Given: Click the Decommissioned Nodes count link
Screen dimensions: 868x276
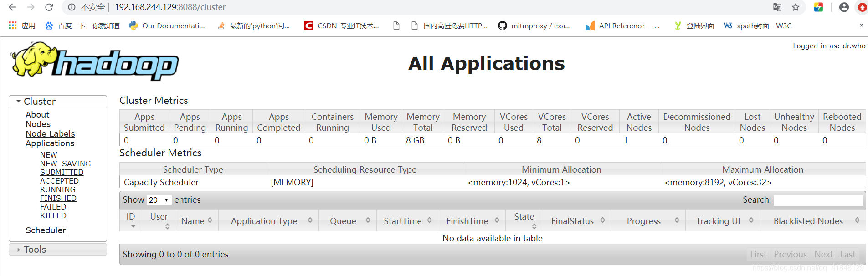Looking at the screenshot, I should point(665,140).
